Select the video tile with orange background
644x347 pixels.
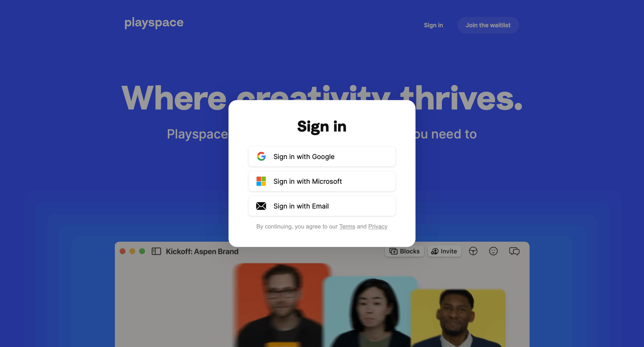point(281,305)
